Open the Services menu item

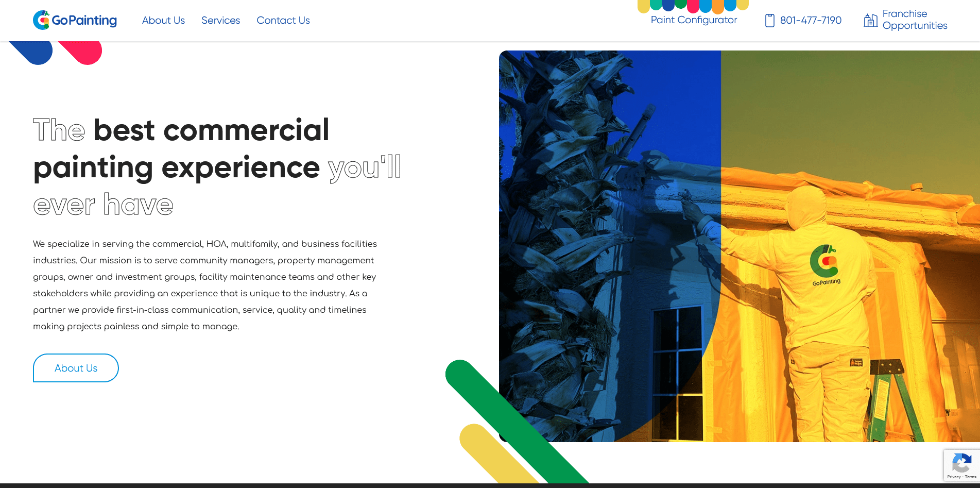click(220, 20)
